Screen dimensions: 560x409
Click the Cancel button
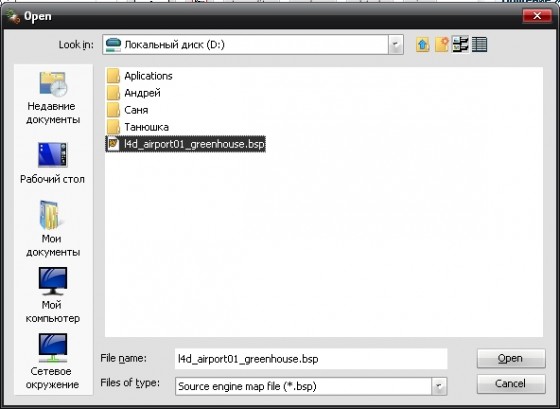(511, 384)
